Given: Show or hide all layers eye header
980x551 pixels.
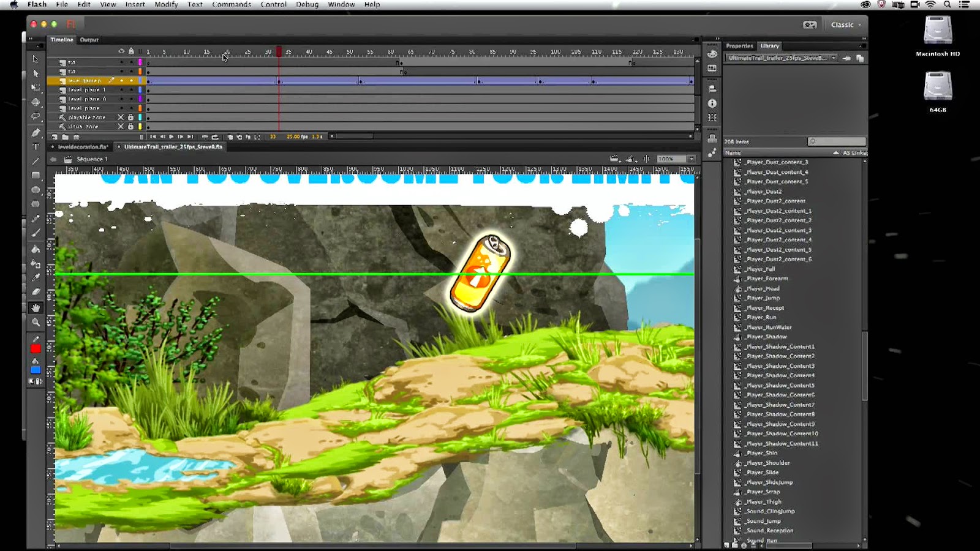Looking at the screenshot, I should 121,51.
